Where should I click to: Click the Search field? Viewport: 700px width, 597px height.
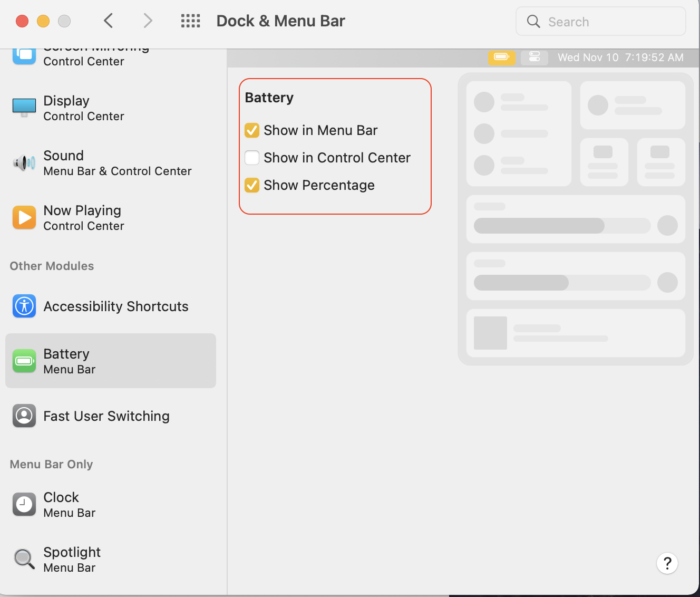click(x=601, y=21)
